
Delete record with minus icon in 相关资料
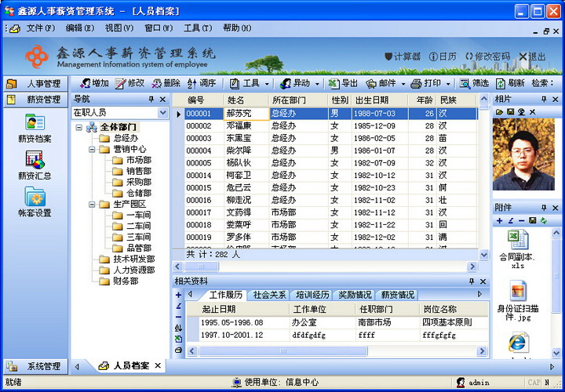point(178,317)
